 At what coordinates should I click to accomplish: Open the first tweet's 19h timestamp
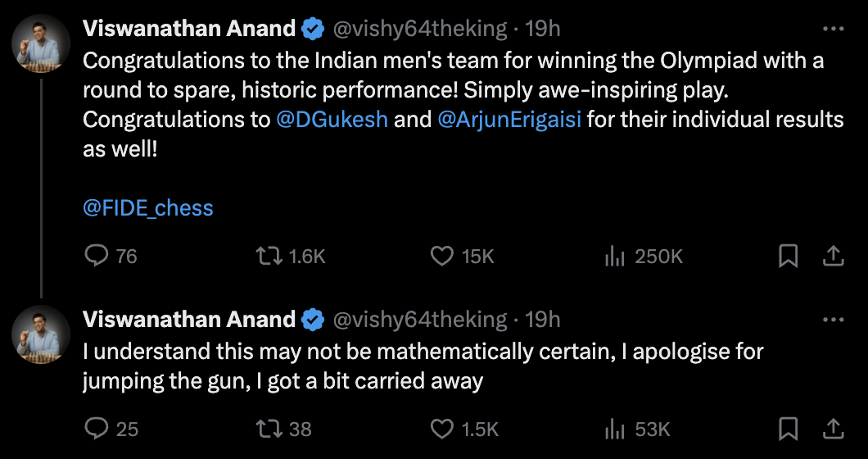point(542,29)
